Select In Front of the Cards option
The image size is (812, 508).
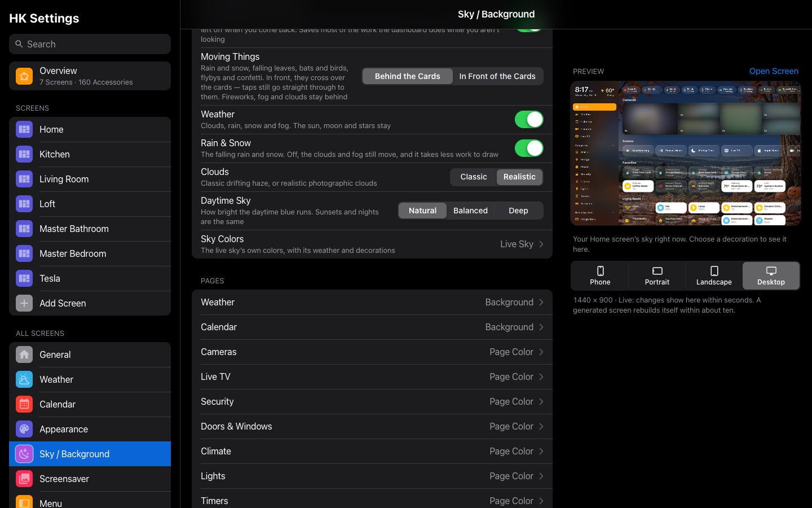497,76
